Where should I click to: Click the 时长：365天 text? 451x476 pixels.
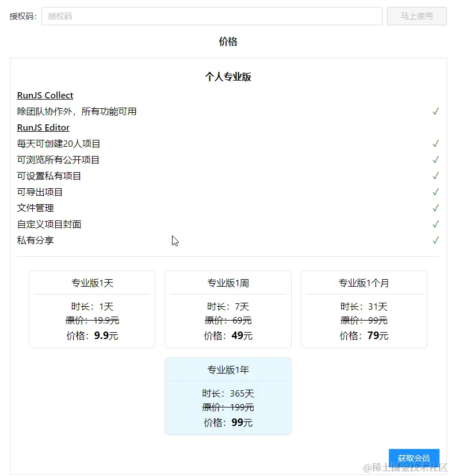point(228,394)
